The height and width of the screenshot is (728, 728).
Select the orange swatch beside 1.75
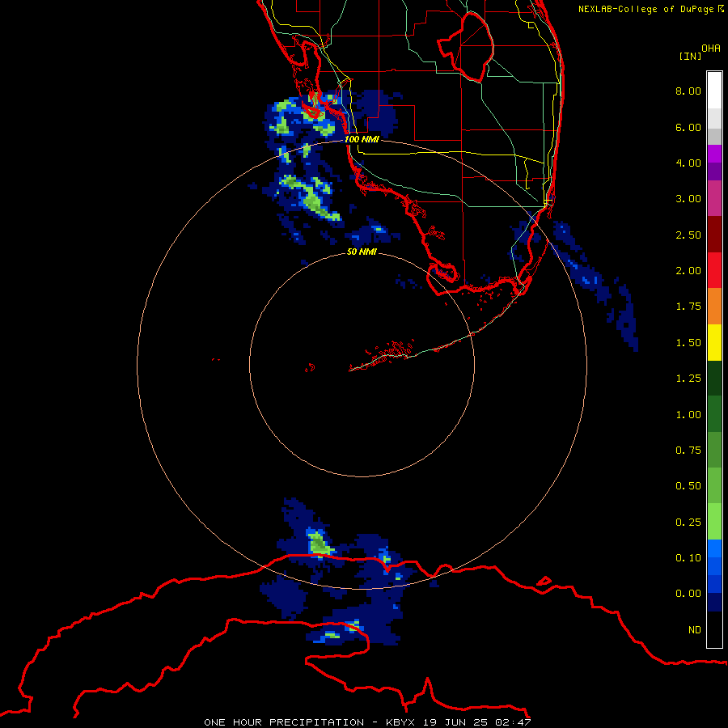[x=714, y=307]
